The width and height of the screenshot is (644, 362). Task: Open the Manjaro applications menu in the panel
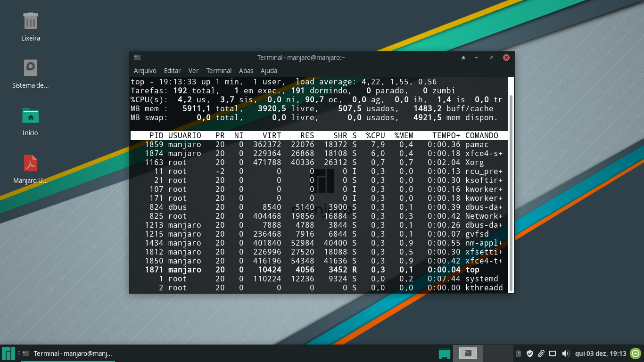8,354
